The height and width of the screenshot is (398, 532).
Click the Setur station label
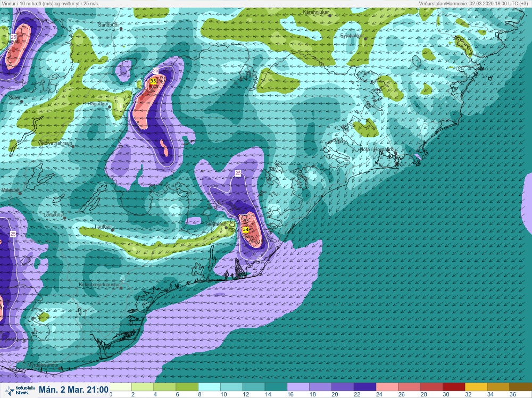point(14,98)
